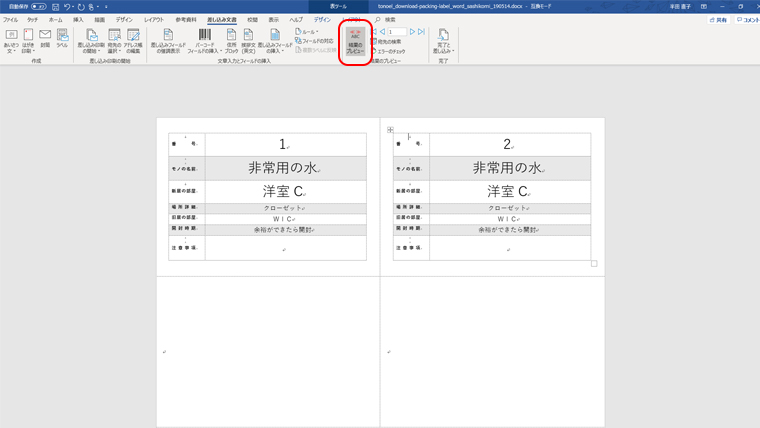Switch to the レイアウト ribbon tab
This screenshot has width=760, height=428.
[154, 20]
